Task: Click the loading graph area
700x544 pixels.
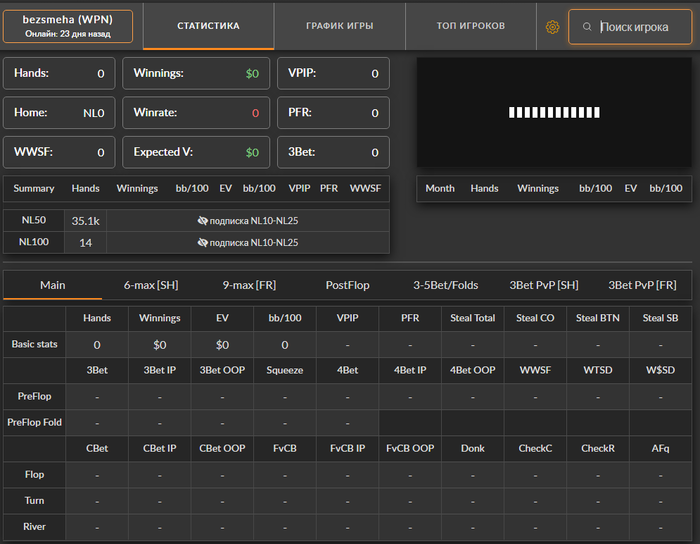Action: pos(554,112)
